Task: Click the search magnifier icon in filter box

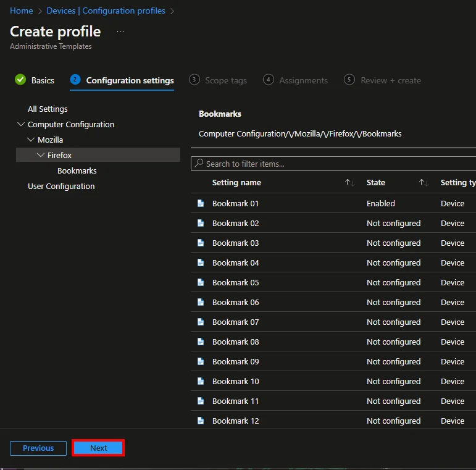Action: pos(199,163)
